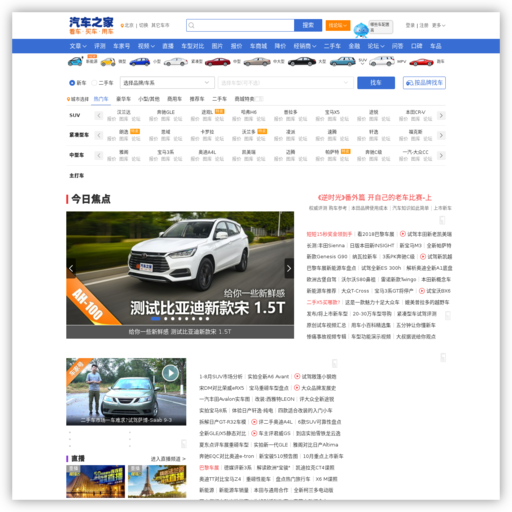The image size is (512, 512).
Task: Select the 新能源 green car icon
Action: (75, 61)
